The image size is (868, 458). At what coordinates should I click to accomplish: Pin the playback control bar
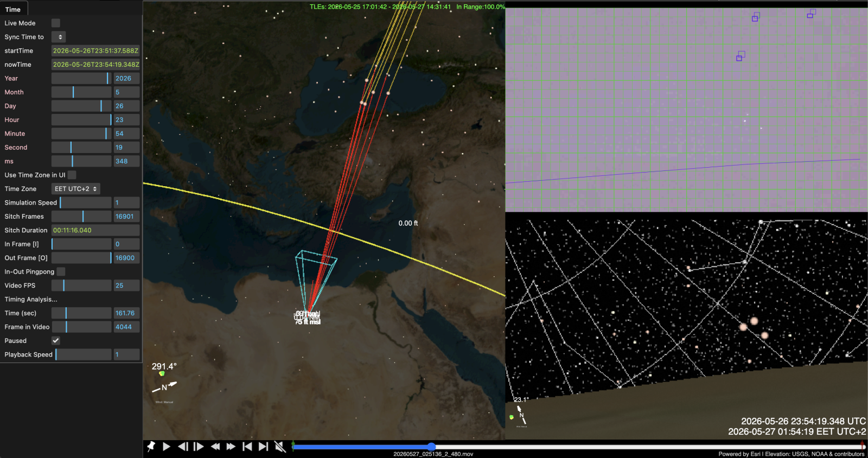[151, 446]
